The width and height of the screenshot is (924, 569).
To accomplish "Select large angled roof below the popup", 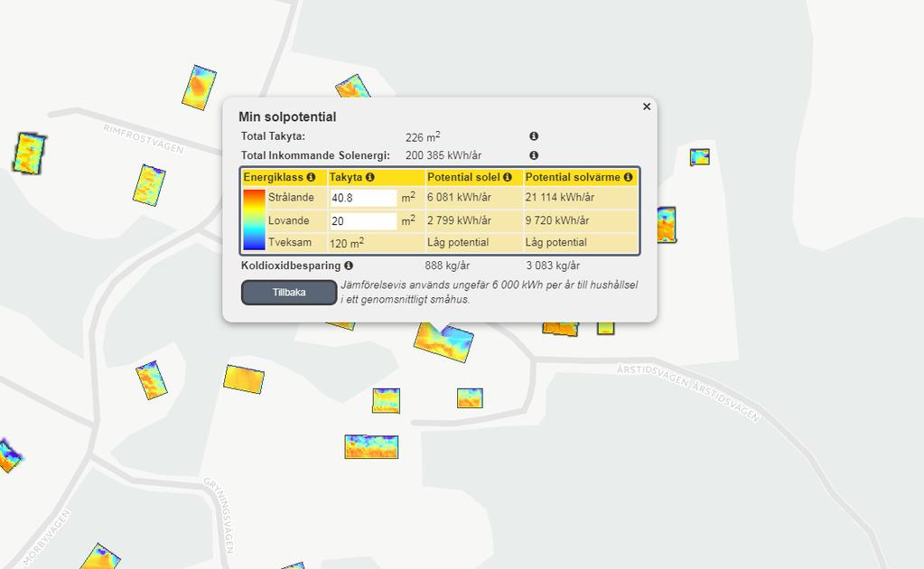I will pos(443,342).
